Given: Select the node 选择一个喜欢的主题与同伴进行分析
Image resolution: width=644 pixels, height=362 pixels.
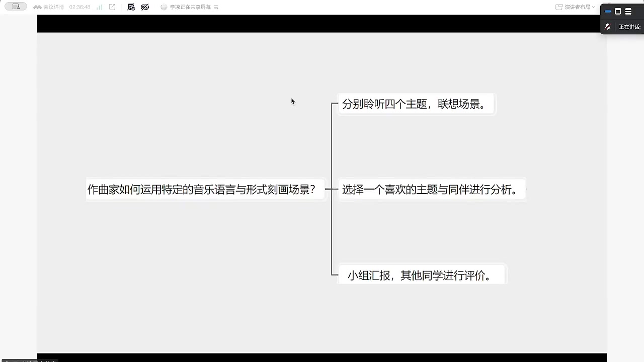Looking at the screenshot, I should coord(432,190).
